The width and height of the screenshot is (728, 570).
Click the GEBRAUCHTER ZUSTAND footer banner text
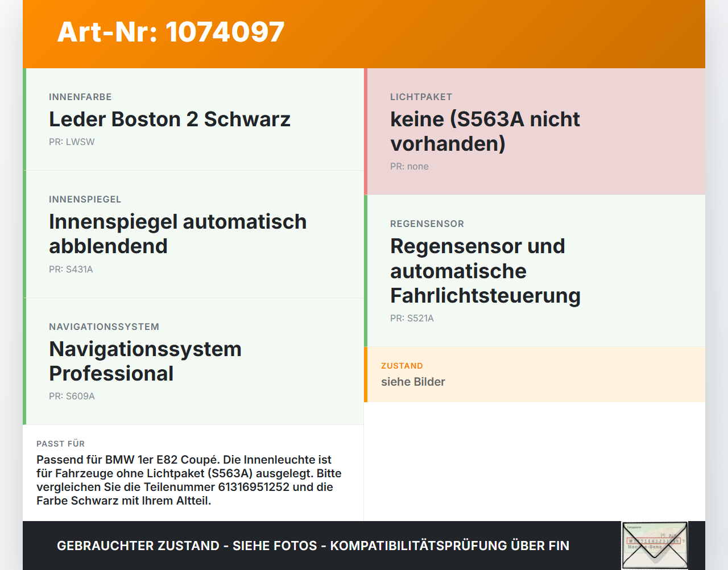pyautogui.click(x=313, y=546)
